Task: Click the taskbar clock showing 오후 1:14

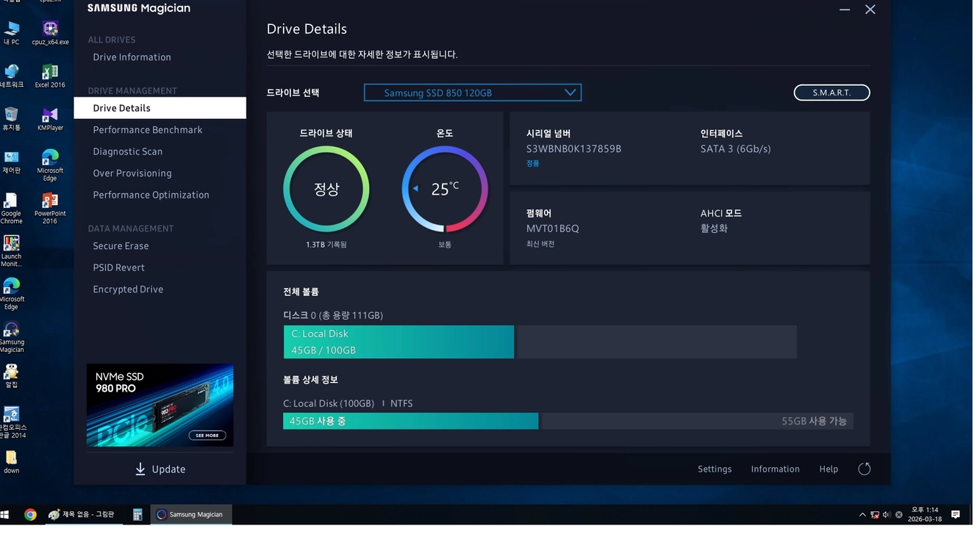Action: 925,514
